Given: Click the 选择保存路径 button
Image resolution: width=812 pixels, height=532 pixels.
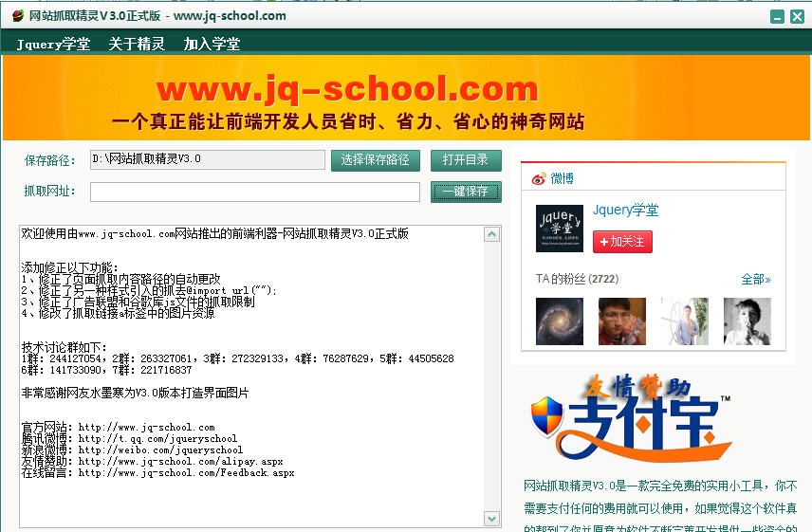Looking at the screenshot, I should (375, 160).
